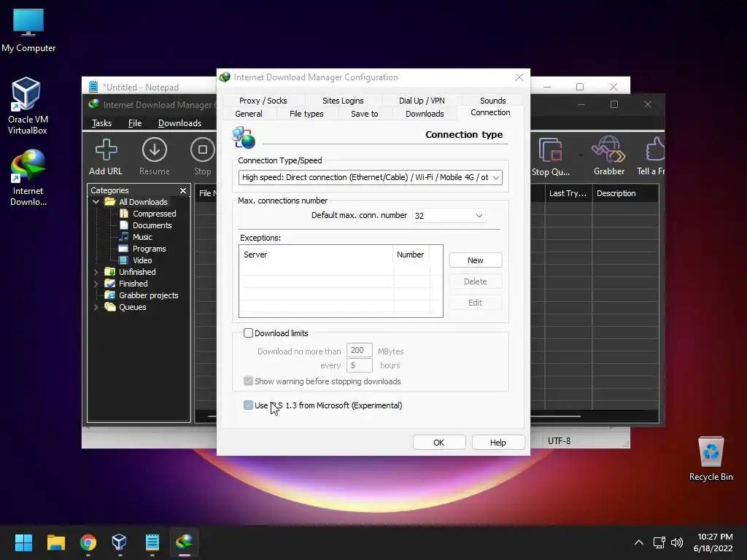Image resolution: width=747 pixels, height=560 pixels.
Task: Click OK in the configuration dialog
Action: (x=438, y=443)
